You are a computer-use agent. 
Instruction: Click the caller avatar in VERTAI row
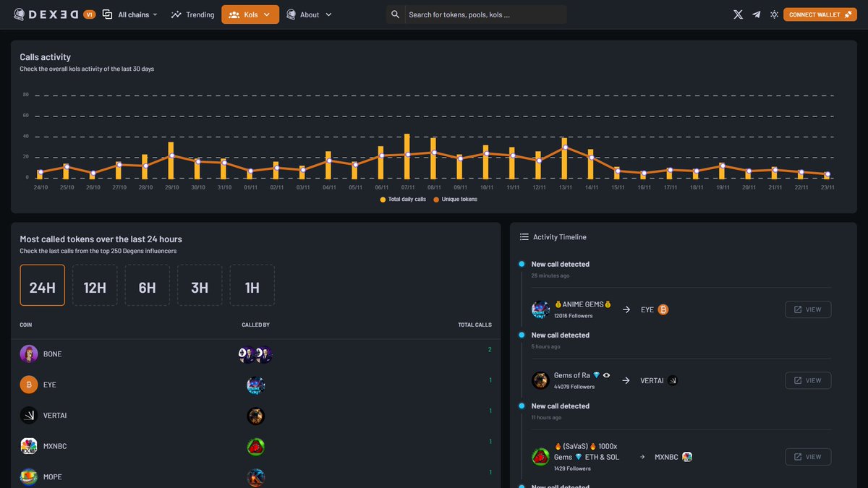pyautogui.click(x=255, y=416)
